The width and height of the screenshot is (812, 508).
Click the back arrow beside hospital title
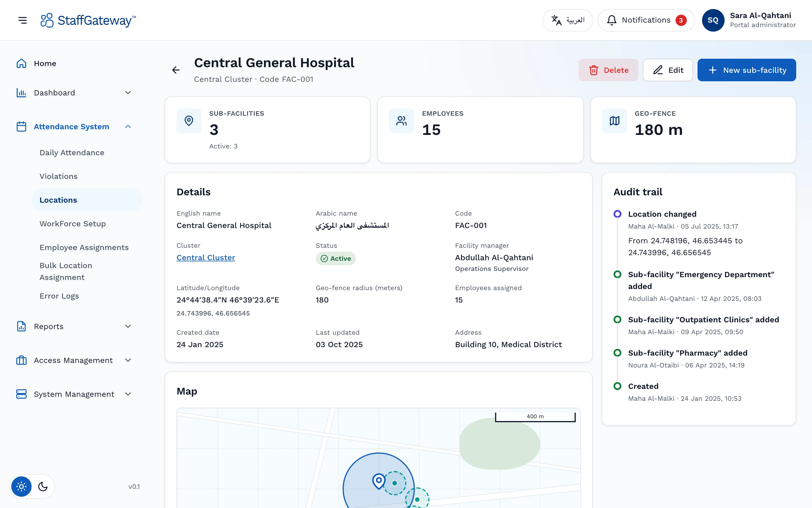(x=176, y=70)
